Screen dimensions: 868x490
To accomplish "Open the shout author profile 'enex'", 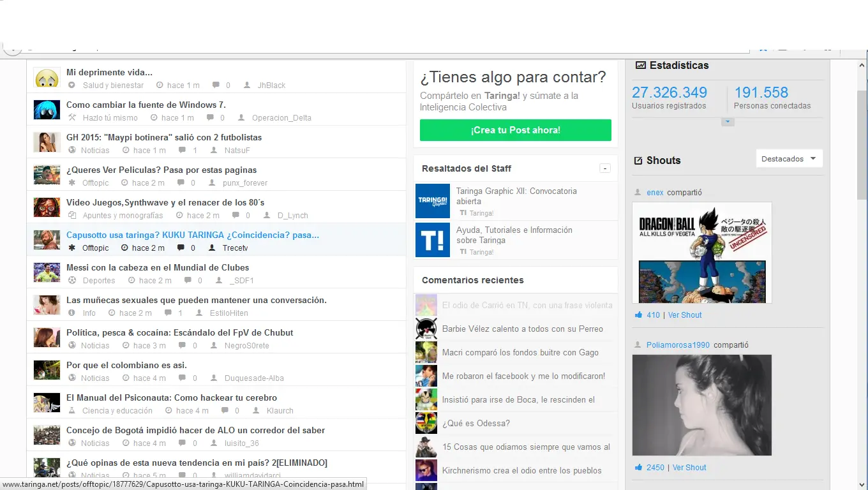I will click(x=655, y=192).
